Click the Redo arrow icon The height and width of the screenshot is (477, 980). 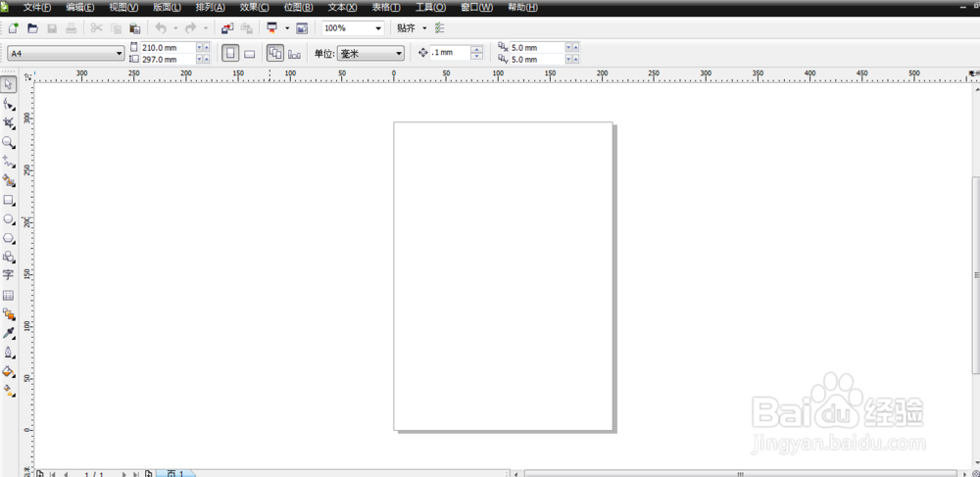tap(191, 28)
